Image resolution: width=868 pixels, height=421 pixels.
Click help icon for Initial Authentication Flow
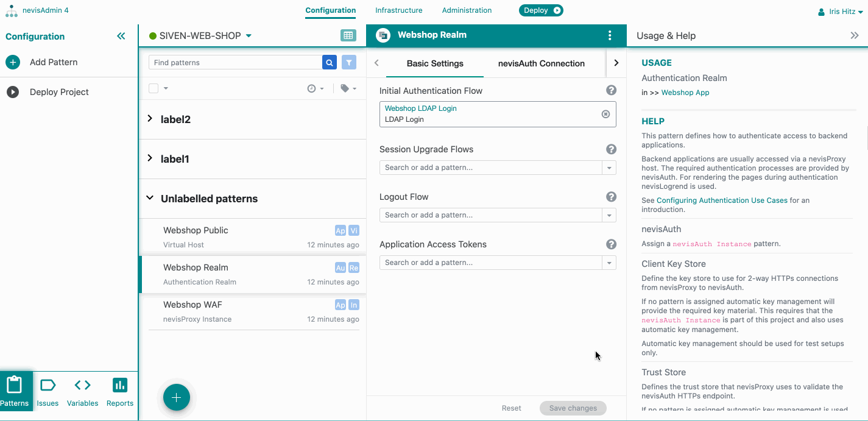[x=611, y=91]
